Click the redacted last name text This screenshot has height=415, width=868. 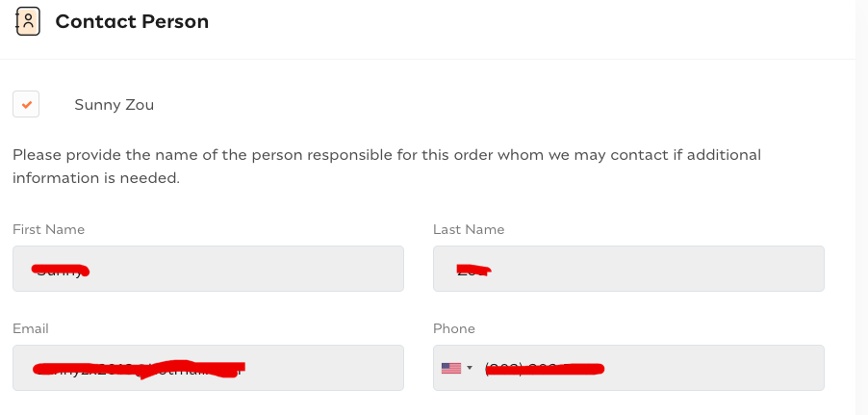(x=473, y=270)
